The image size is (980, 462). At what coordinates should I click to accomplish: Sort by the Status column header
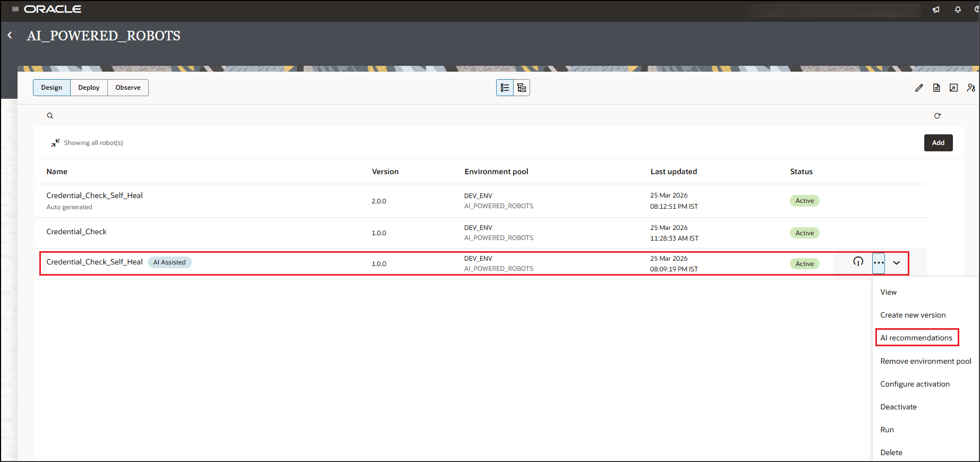[x=801, y=172]
